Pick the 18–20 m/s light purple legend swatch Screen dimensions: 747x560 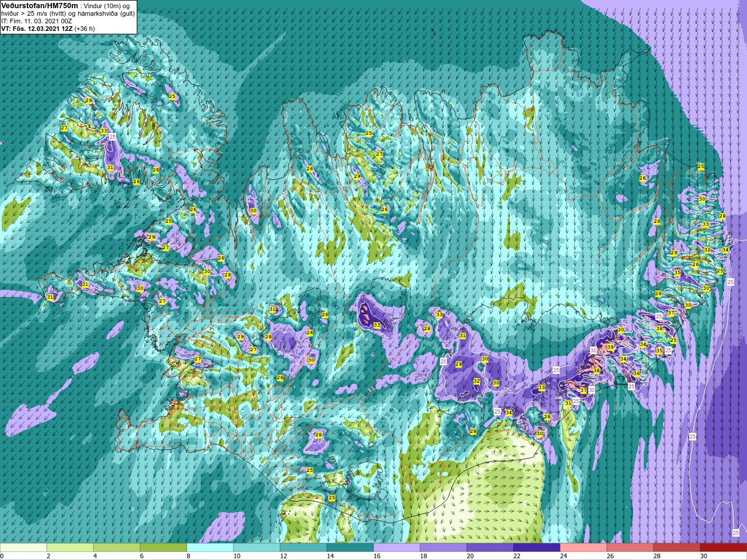coord(444,548)
